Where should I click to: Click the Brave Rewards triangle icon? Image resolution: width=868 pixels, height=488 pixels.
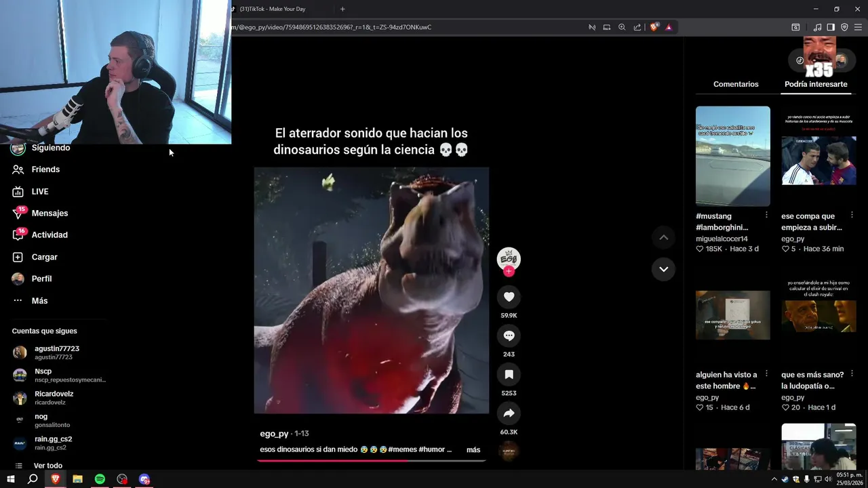coord(669,27)
